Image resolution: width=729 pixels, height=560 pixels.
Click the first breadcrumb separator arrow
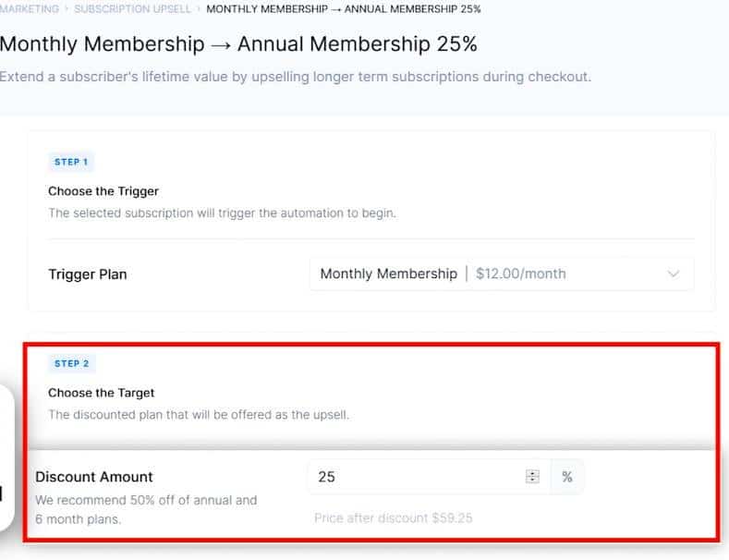pyautogui.click(x=66, y=9)
